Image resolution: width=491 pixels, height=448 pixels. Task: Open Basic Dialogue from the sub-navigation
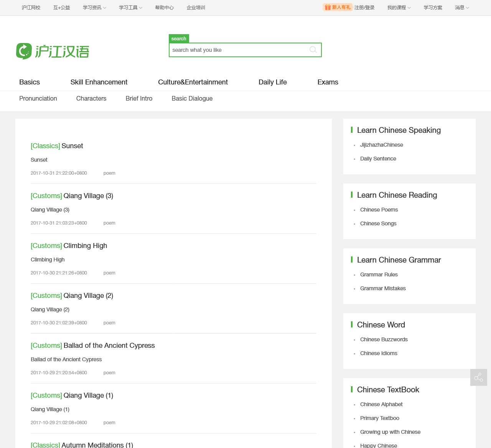click(192, 99)
